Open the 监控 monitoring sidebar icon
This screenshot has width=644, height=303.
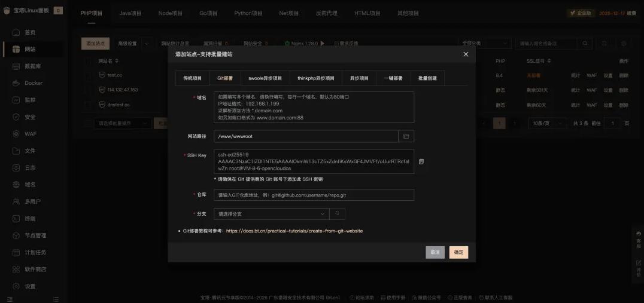16,100
